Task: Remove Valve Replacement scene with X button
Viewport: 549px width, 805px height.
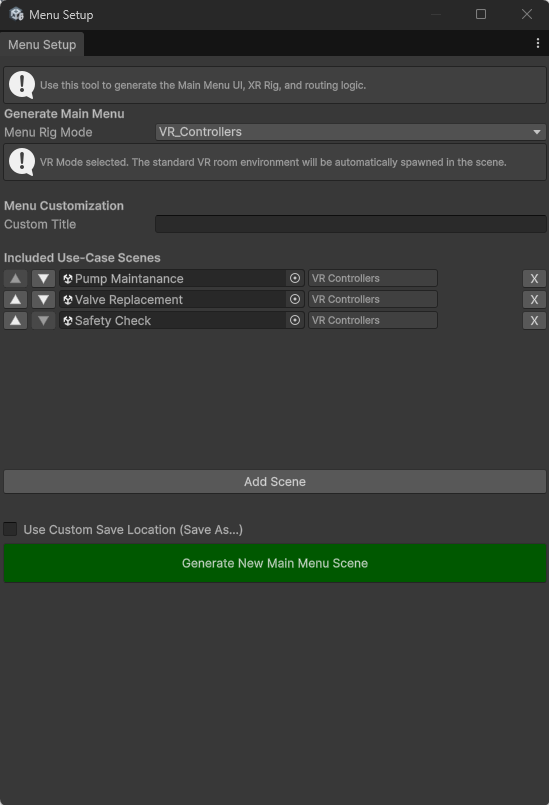Action: 534,299
